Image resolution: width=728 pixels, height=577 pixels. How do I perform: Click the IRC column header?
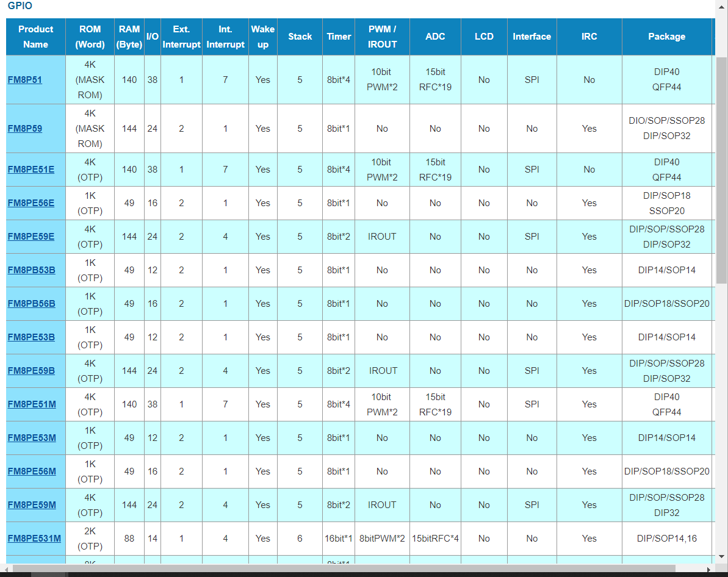(x=589, y=37)
